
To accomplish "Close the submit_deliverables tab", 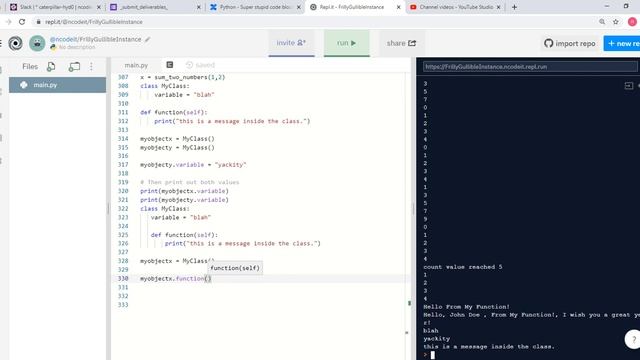I will [199, 7].
